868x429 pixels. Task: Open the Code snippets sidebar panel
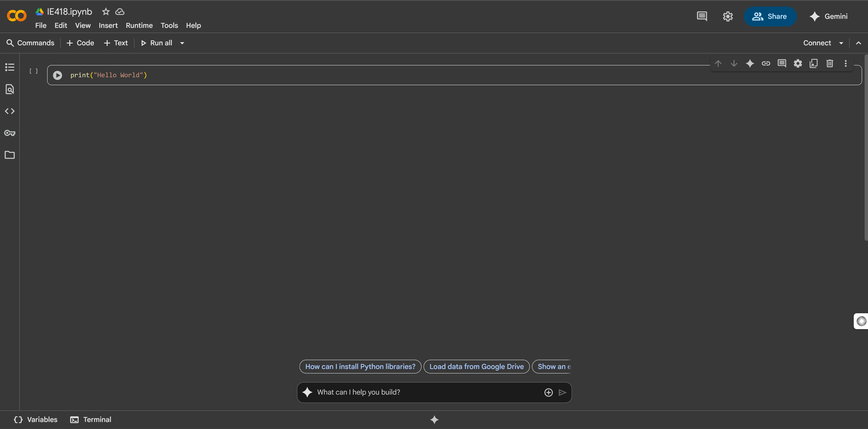pos(10,111)
